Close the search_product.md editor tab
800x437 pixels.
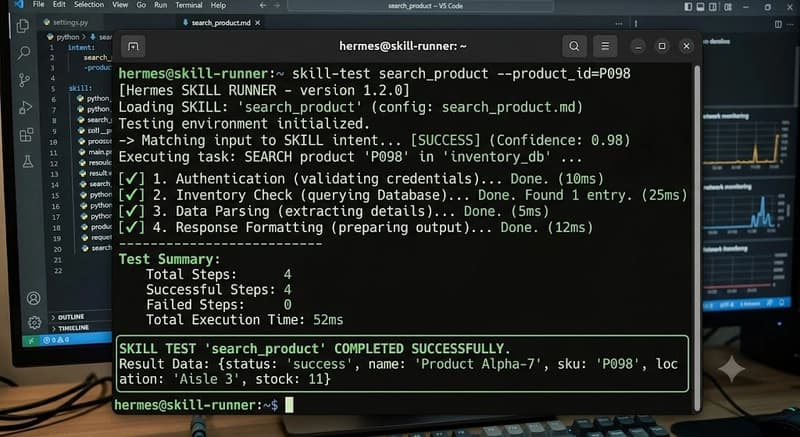(258, 23)
